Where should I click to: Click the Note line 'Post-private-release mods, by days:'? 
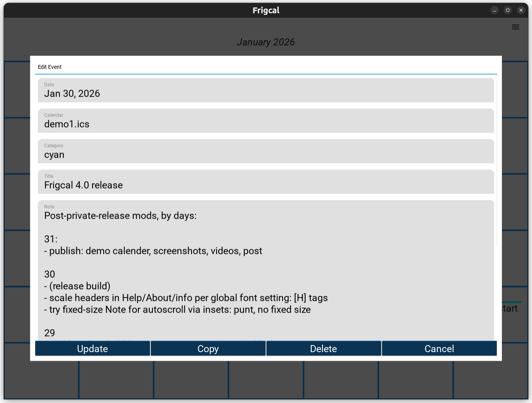(x=120, y=216)
